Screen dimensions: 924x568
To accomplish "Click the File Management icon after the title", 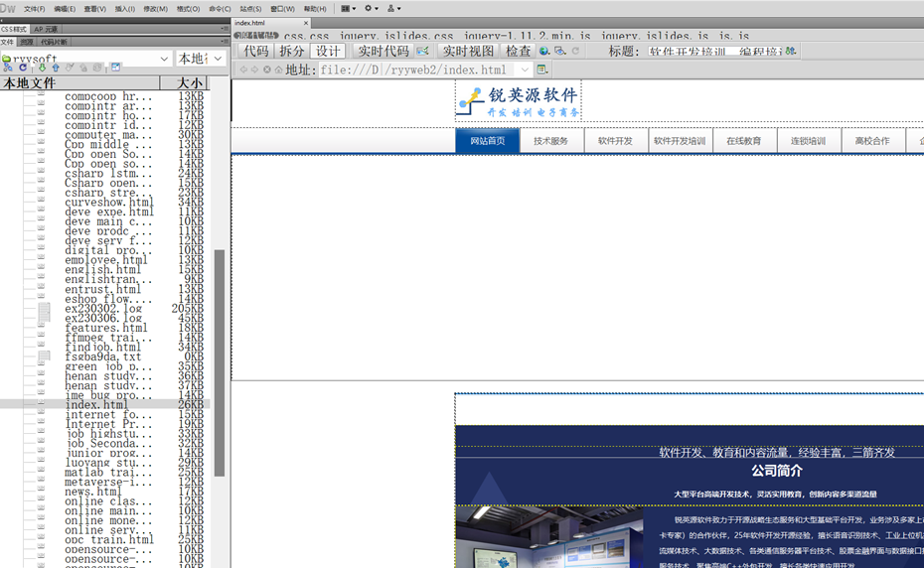I will pyautogui.click(x=791, y=52).
